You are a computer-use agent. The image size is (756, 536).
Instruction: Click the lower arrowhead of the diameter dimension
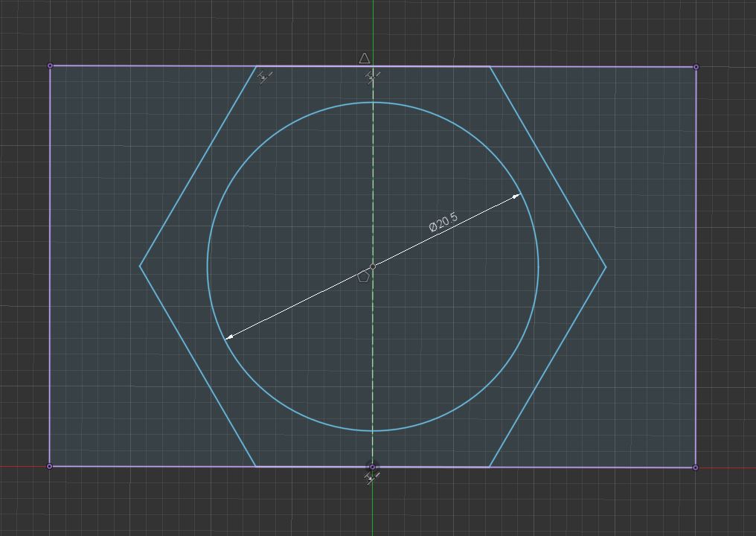click(x=229, y=336)
